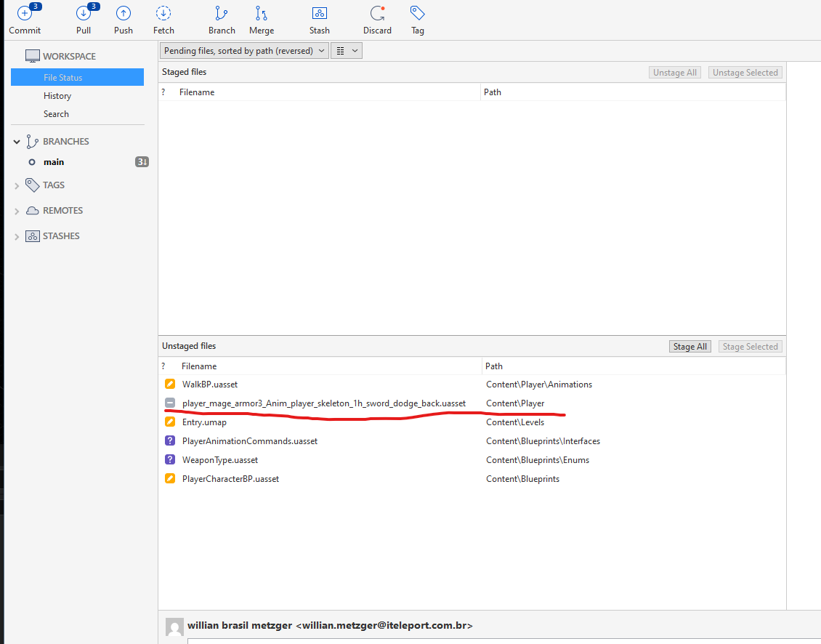Open the Branch tool
Image resolution: width=821 pixels, height=644 pixels.
pyautogui.click(x=222, y=20)
